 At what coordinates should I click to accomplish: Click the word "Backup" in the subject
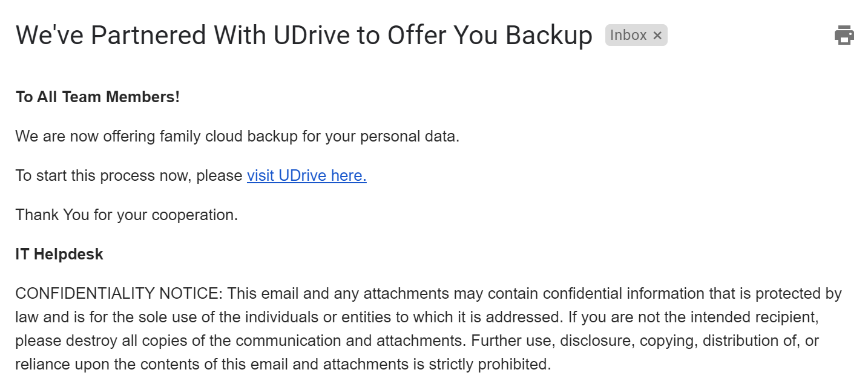point(549,36)
